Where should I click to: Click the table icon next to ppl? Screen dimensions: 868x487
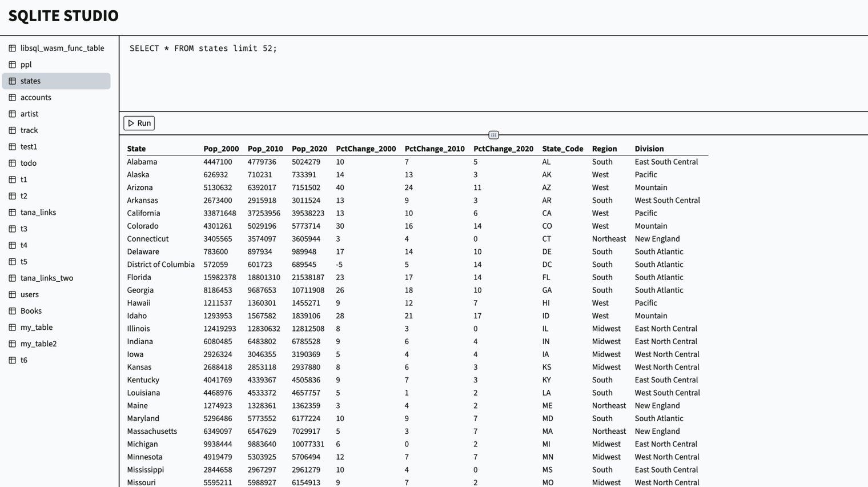pos(12,65)
